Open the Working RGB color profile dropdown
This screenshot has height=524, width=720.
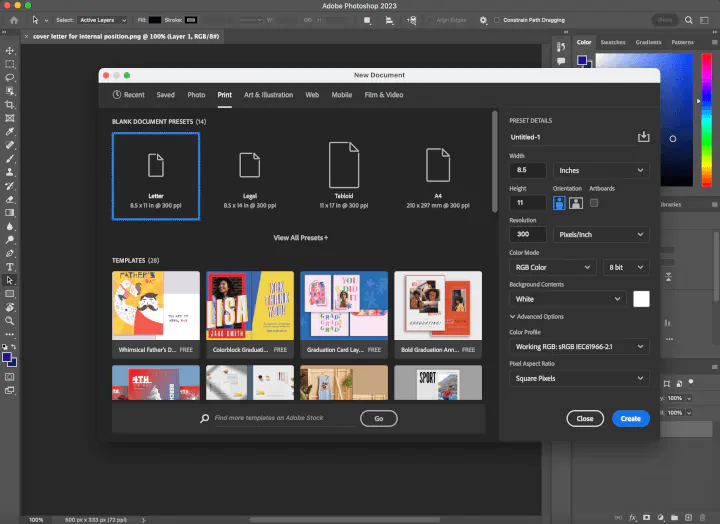(x=579, y=347)
